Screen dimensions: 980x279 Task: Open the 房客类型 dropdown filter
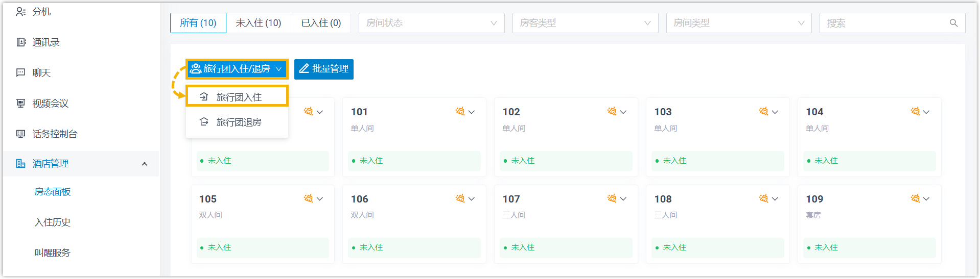pos(585,23)
